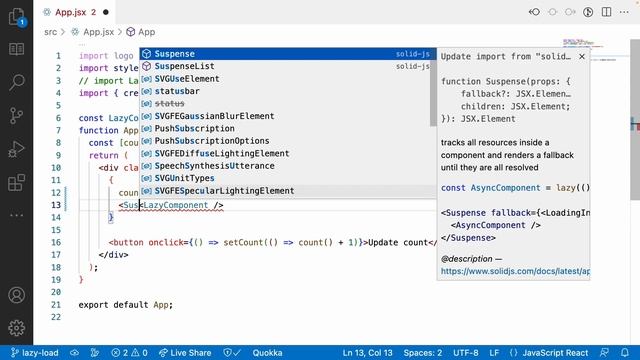This screenshot has height=360, width=640.
Task: Click the cloud sync icon in status bar
Action: (x=74, y=353)
